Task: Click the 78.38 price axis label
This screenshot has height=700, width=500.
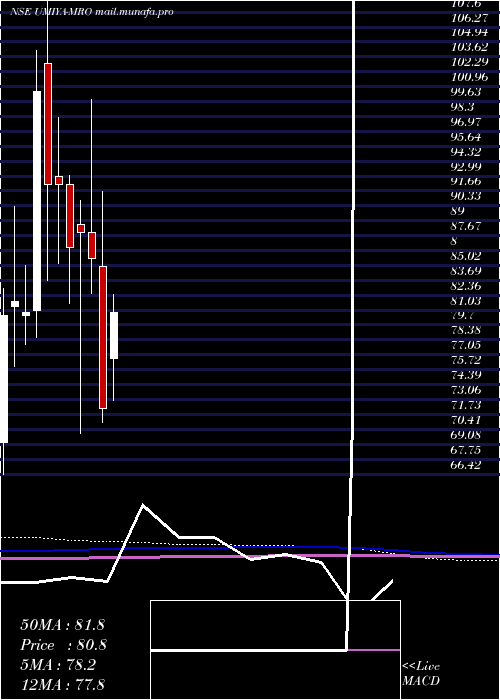Action: [466, 330]
